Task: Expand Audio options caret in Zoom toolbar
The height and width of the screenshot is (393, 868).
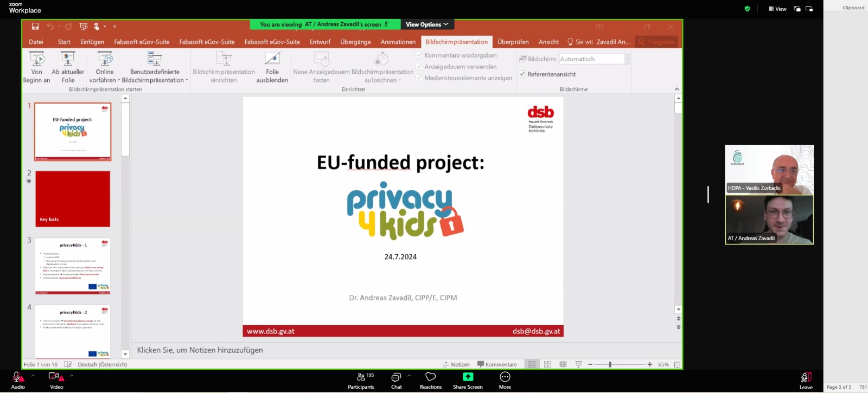Action: [33, 375]
